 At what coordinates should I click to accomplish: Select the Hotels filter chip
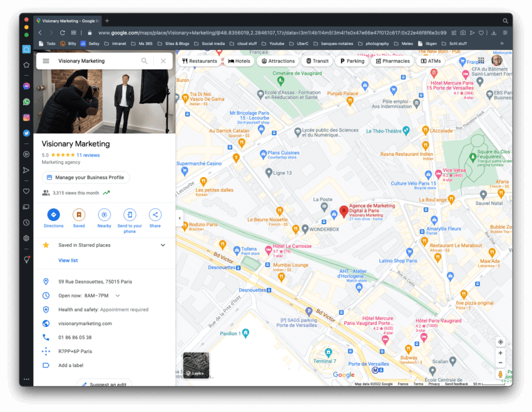tap(239, 61)
